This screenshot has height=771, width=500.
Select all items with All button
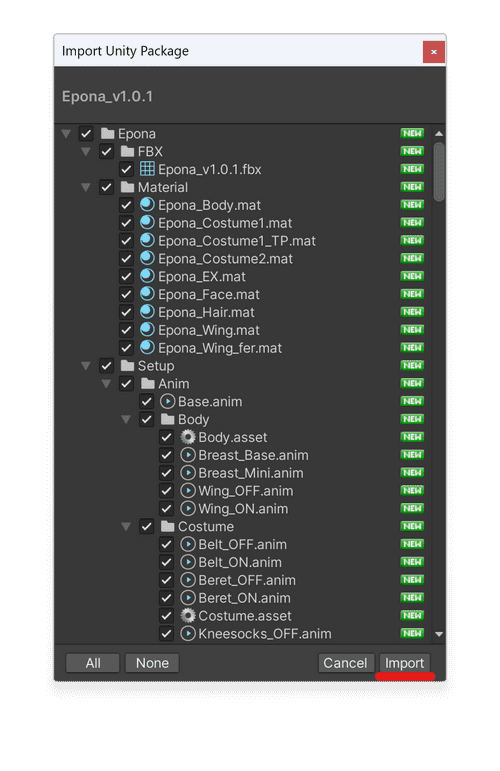tap(93, 663)
